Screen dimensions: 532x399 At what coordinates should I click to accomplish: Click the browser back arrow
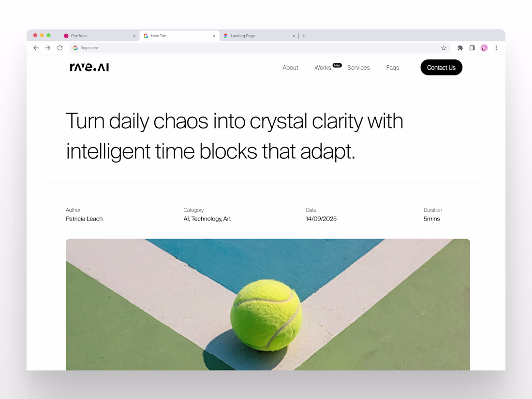36,48
